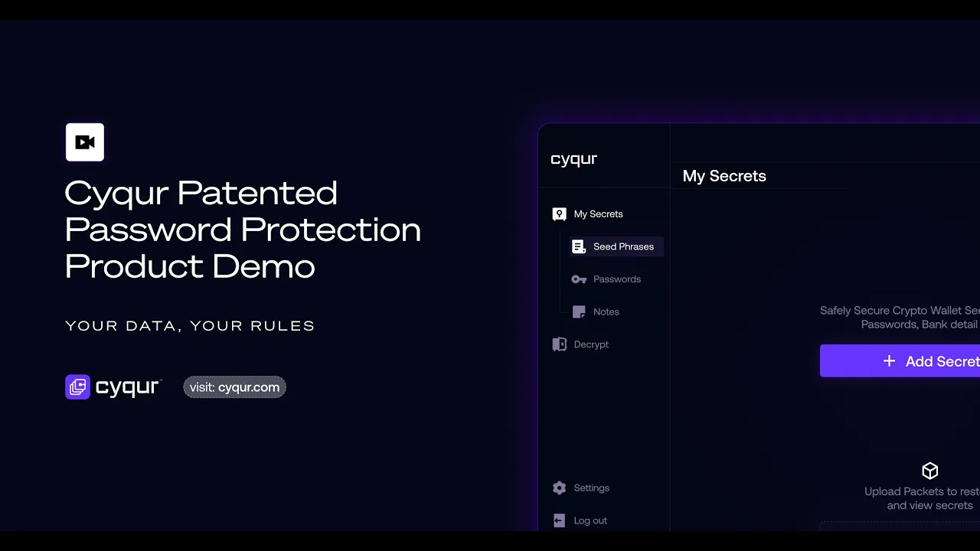
Task: Click the Safely Secure Crypto Wallet description
Action: (900, 318)
